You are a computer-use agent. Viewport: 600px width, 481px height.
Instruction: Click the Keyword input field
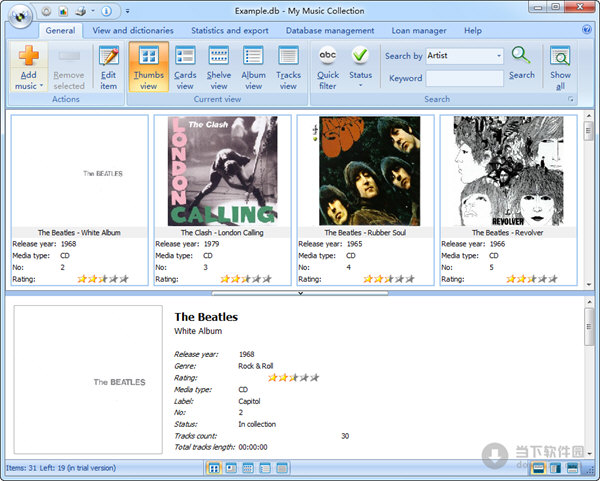click(x=465, y=78)
